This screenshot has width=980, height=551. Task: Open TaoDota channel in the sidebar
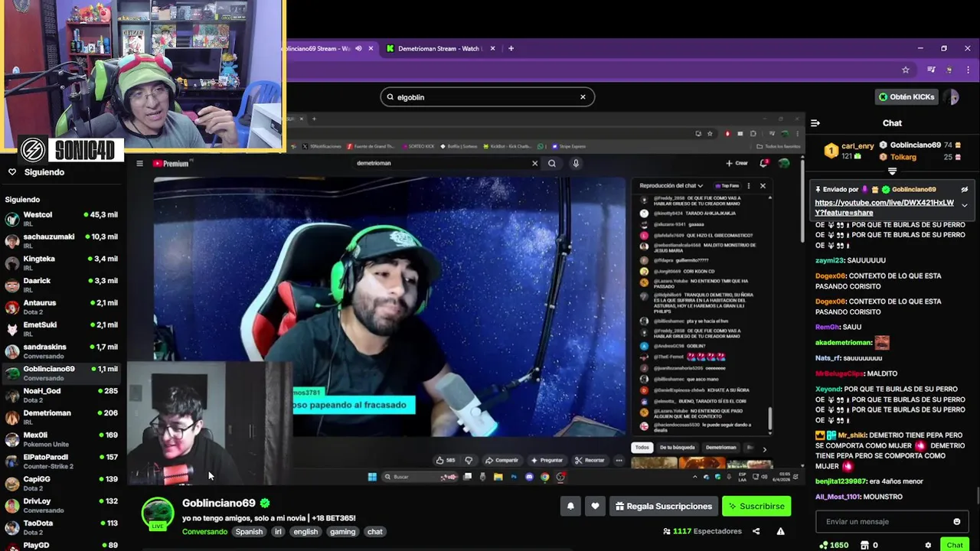pyautogui.click(x=62, y=527)
